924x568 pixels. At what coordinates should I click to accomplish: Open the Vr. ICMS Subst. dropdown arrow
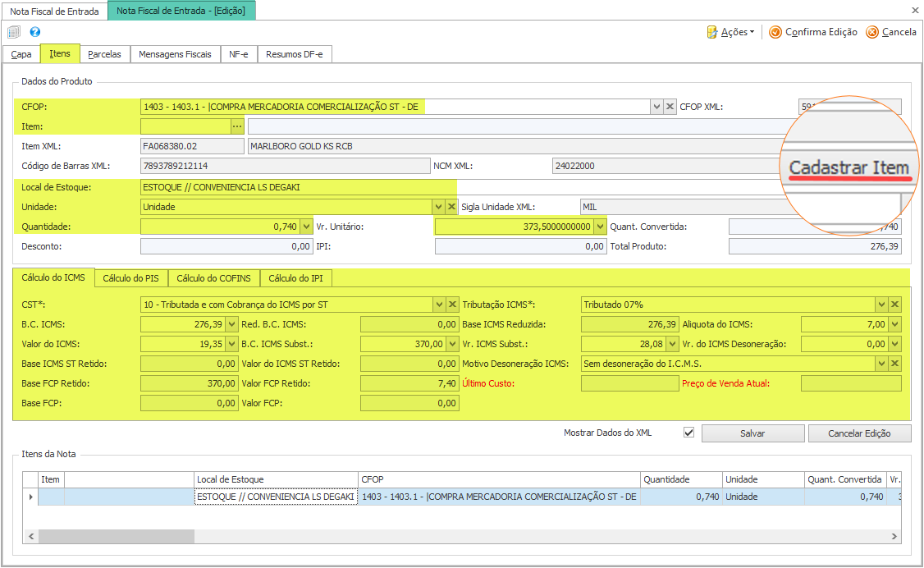point(672,344)
